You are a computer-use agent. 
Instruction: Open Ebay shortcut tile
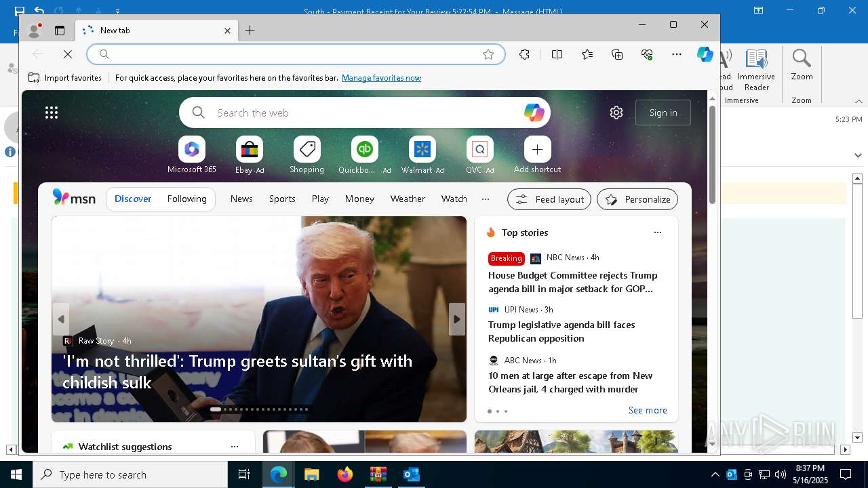(x=250, y=155)
